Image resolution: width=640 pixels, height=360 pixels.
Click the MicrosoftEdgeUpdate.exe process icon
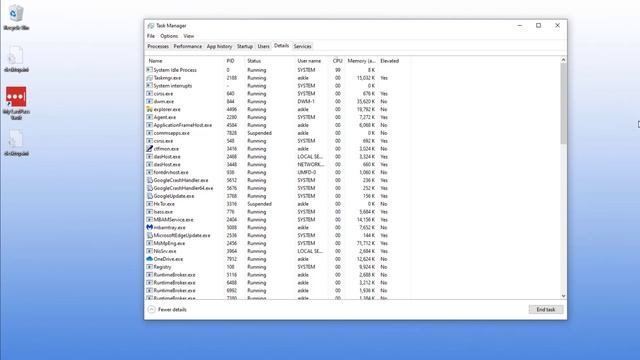pos(149,235)
